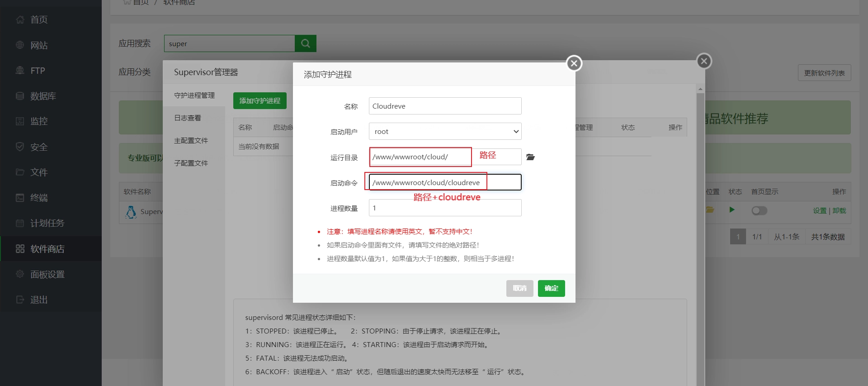
Task: Select 软件商店 in the sidebar
Action: coord(47,249)
